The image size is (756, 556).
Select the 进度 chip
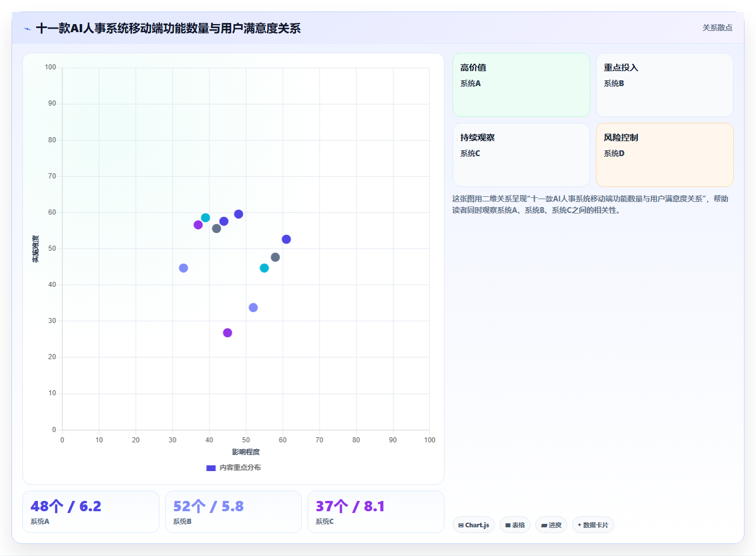(x=551, y=525)
